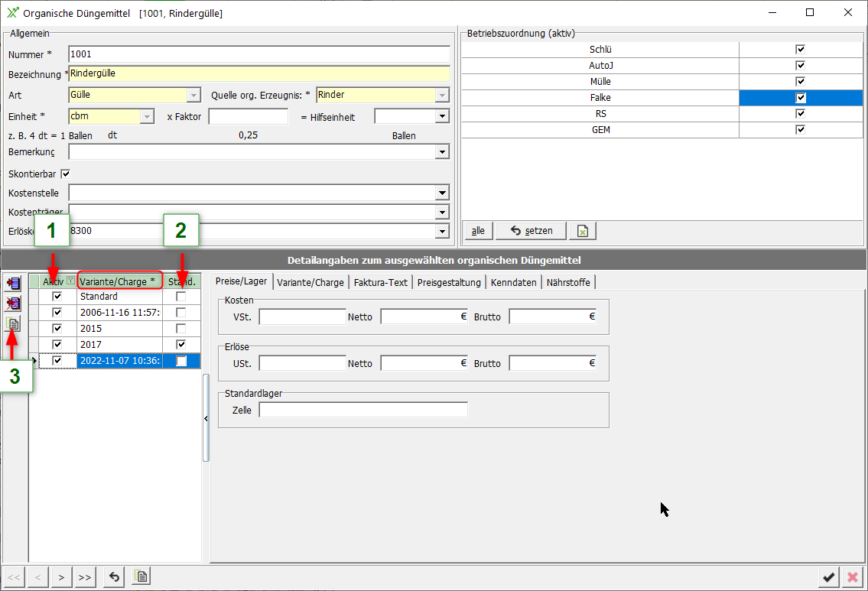Viewport: 868px width, 591px height.
Task: Open the Kostenstelle dropdown
Action: click(x=442, y=193)
